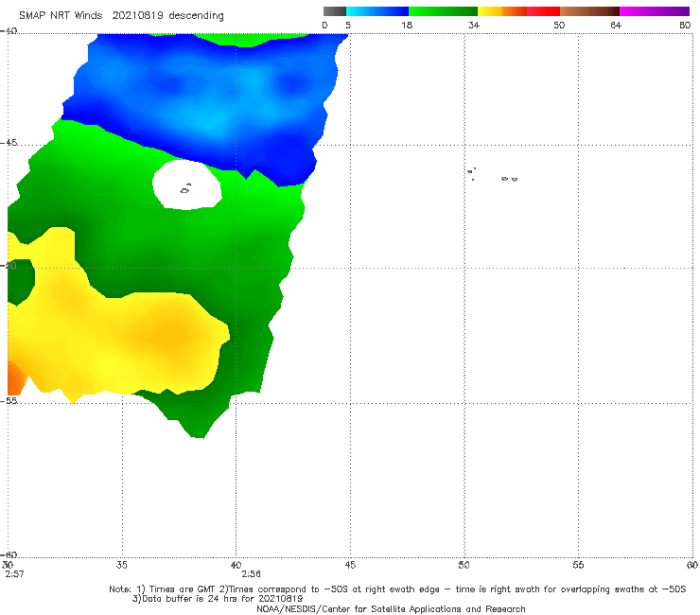Click the note 'Data buffer is 24 hrs for 20210819'
The width and height of the screenshot is (700, 615).
point(222,599)
